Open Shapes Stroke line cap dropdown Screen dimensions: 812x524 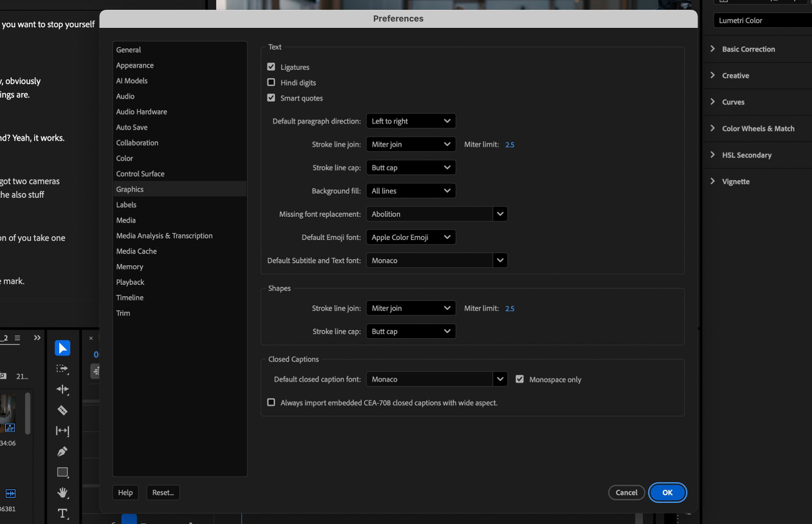tap(411, 332)
